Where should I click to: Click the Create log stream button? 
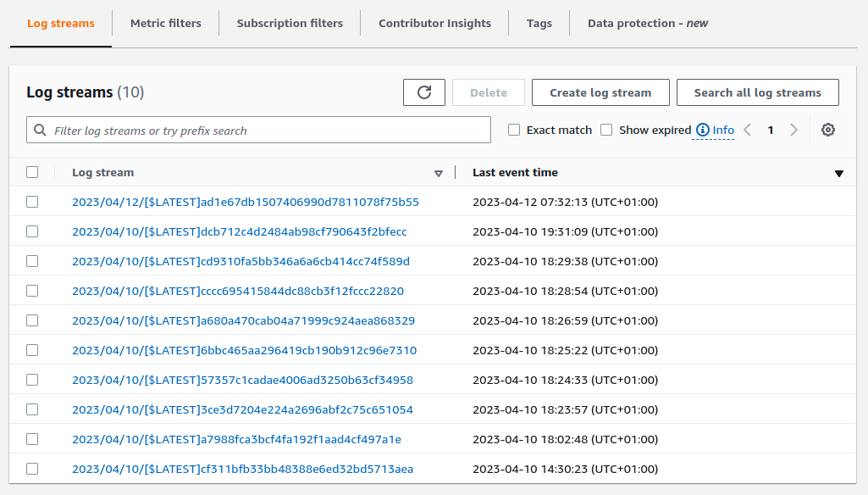(x=600, y=92)
